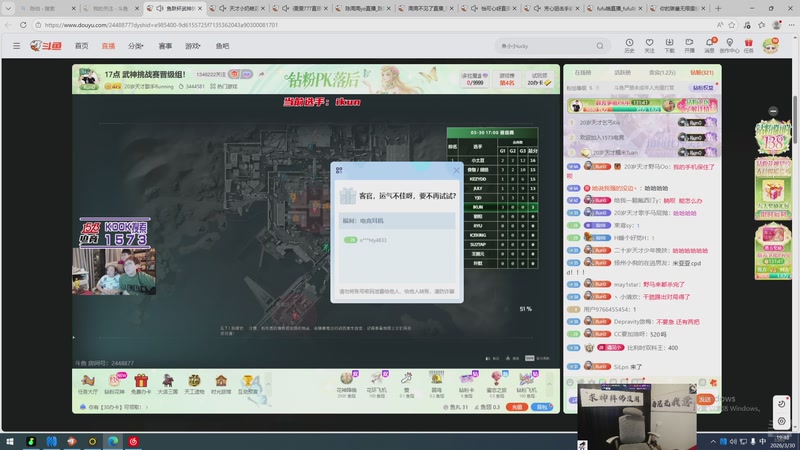
Task: Open the hamburger menu beside the Douyu logo
Action: click(16, 46)
